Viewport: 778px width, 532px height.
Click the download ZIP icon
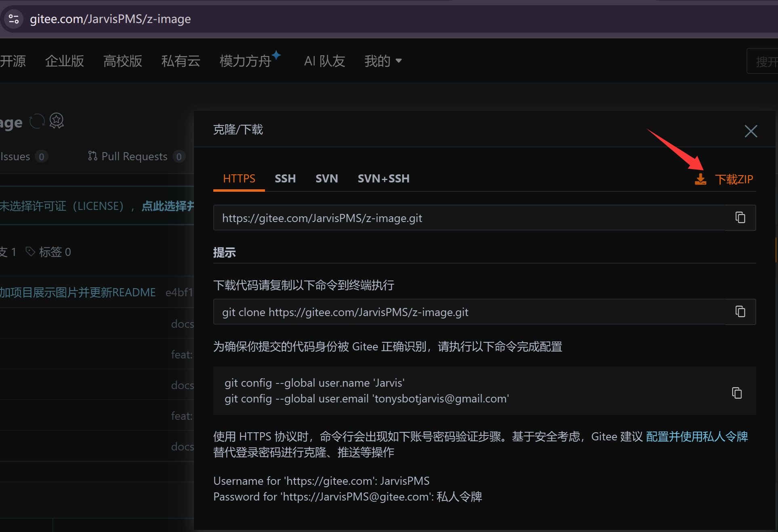tap(700, 179)
